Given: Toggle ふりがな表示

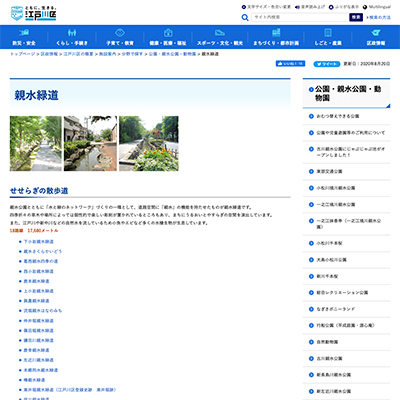Looking at the screenshot, I should 344,7.
